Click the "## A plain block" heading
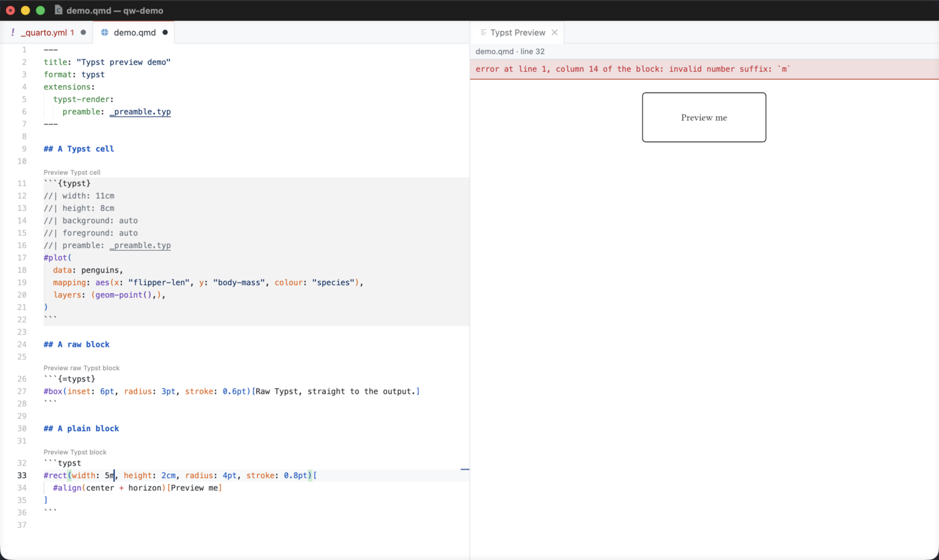Image resolution: width=939 pixels, height=560 pixels. 81,429
